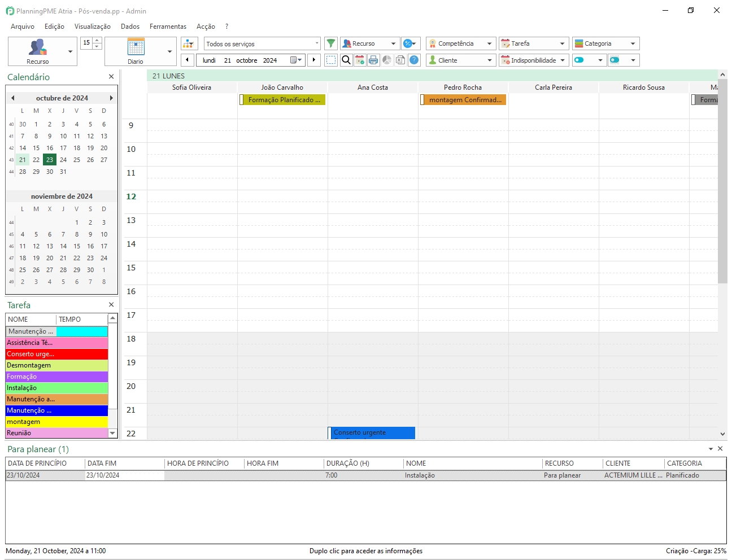Click the green funnel filter icon
This screenshot has width=732, height=560.
pos(331,43)
